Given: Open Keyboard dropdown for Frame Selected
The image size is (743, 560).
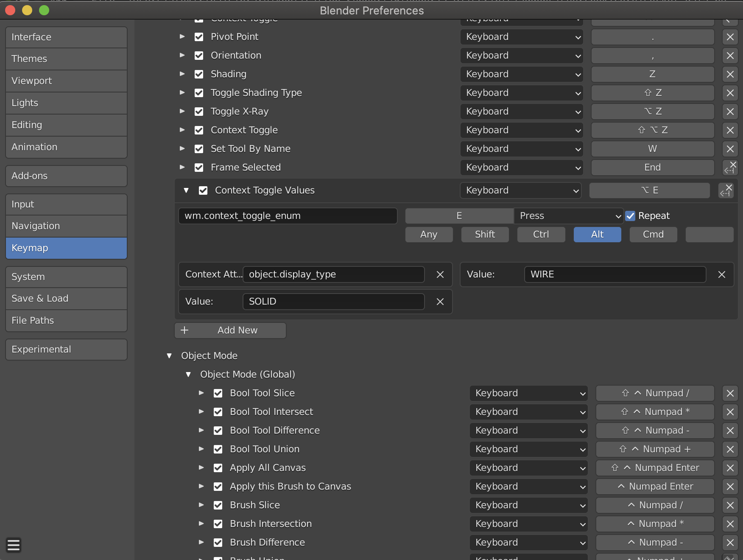Looking at the screenshot, I should [522, 168].
